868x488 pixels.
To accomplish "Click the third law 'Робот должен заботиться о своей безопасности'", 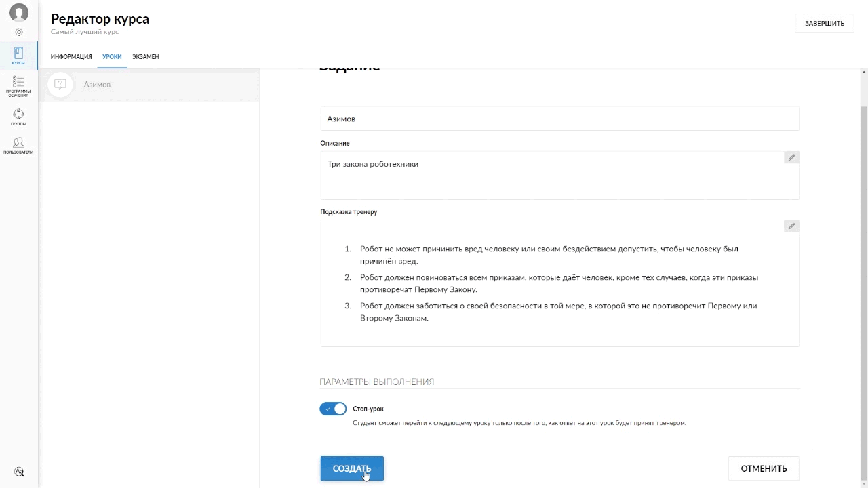I will [x=559, y=311].
